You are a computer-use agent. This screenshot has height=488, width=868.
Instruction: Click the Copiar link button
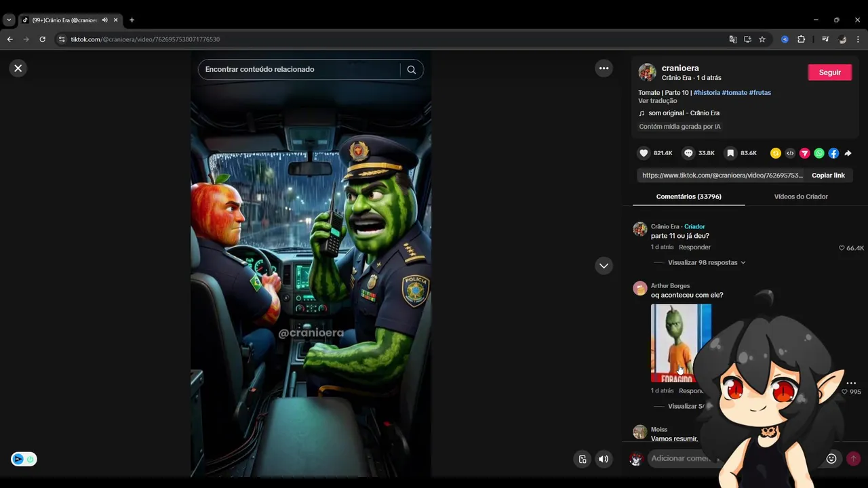click(828, 175)
